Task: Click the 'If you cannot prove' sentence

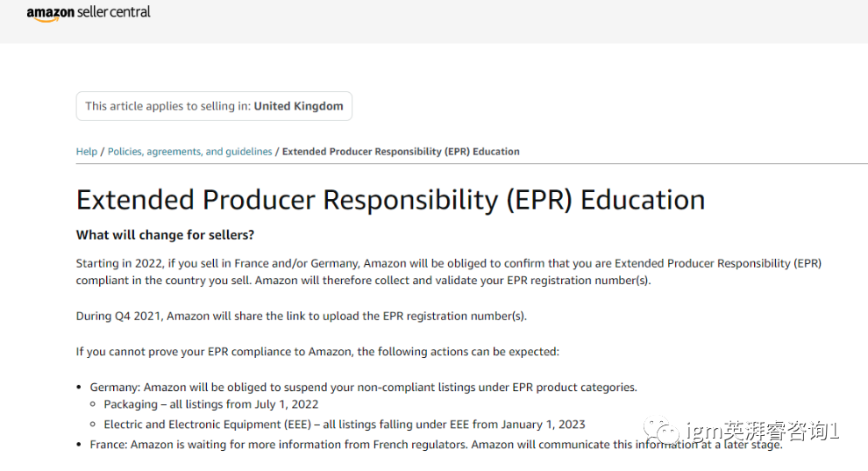Action: tap(317, 352)
